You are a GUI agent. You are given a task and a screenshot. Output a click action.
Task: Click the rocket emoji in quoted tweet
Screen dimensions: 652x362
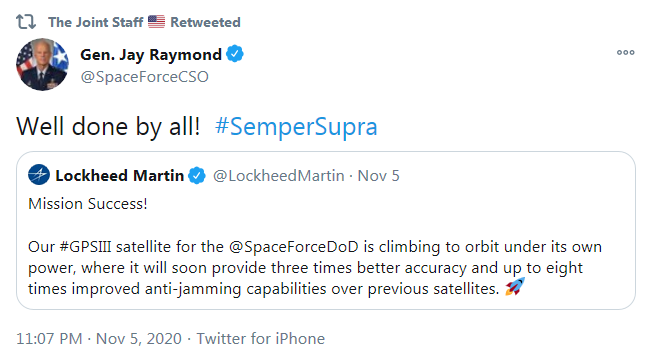pyautogui.click(x=515, y=287)
